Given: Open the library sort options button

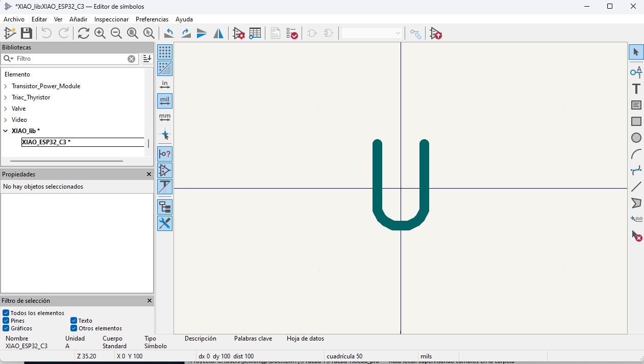Looking at the screenshot, I should tap(147, 59).
